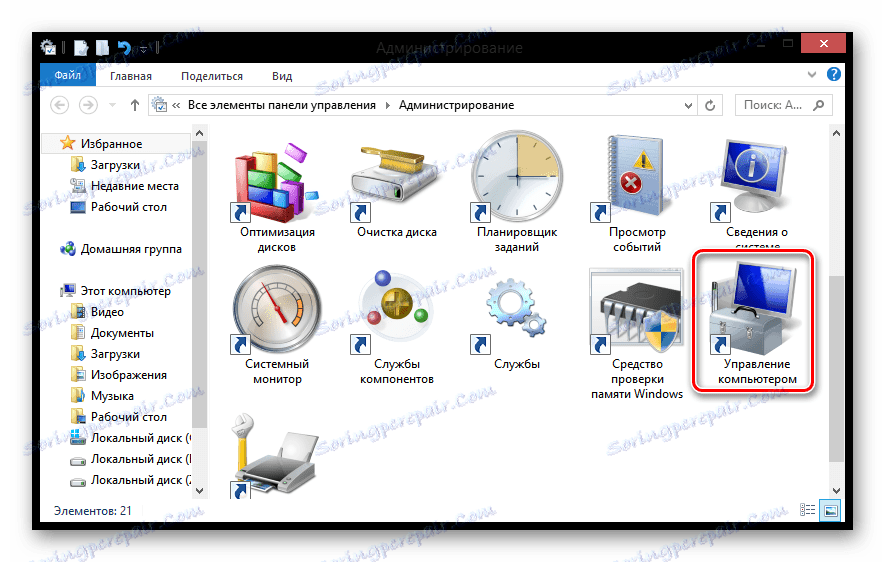Expand the ribbon with the chevron
This screenshot has width=885, height=562.
point(812,74)
